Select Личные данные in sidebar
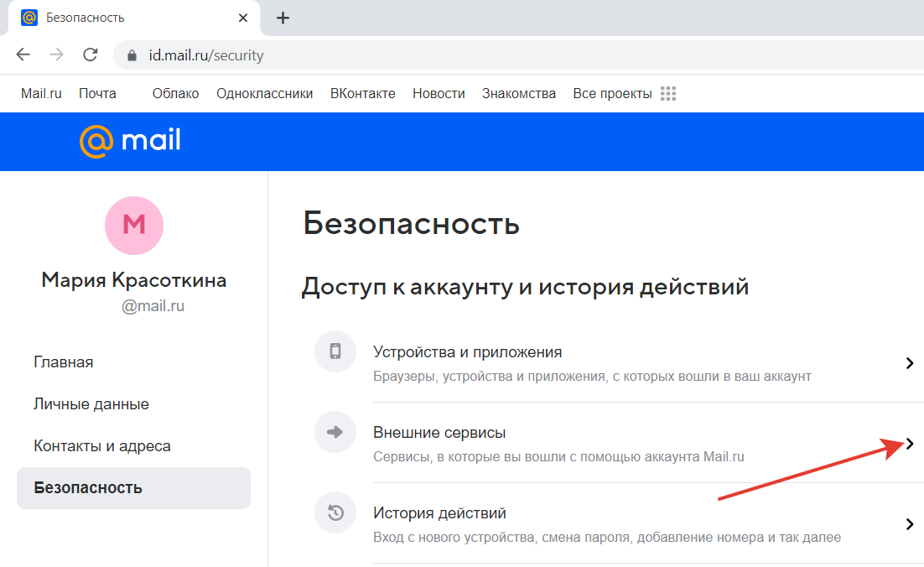The height and width of the screenshot is (567, 924). pyautogui.click(x=91, y=404)
